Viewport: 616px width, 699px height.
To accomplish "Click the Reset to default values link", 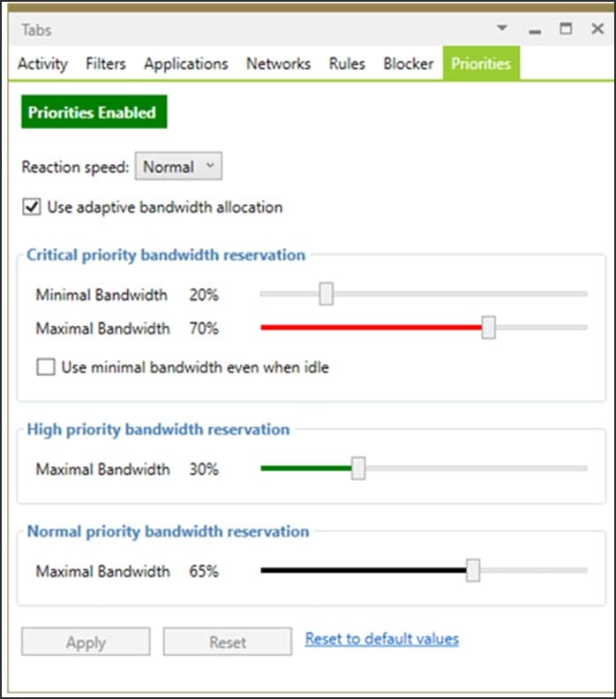I will pos(381,638).
